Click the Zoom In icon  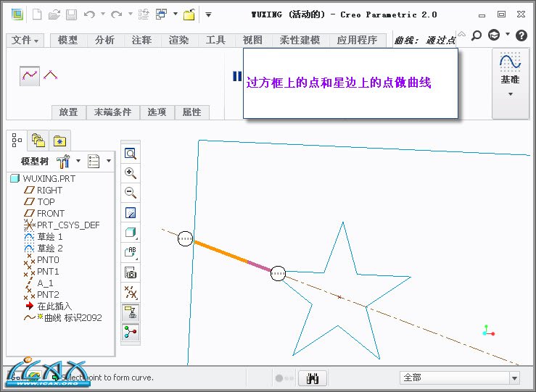coord(131,173)
